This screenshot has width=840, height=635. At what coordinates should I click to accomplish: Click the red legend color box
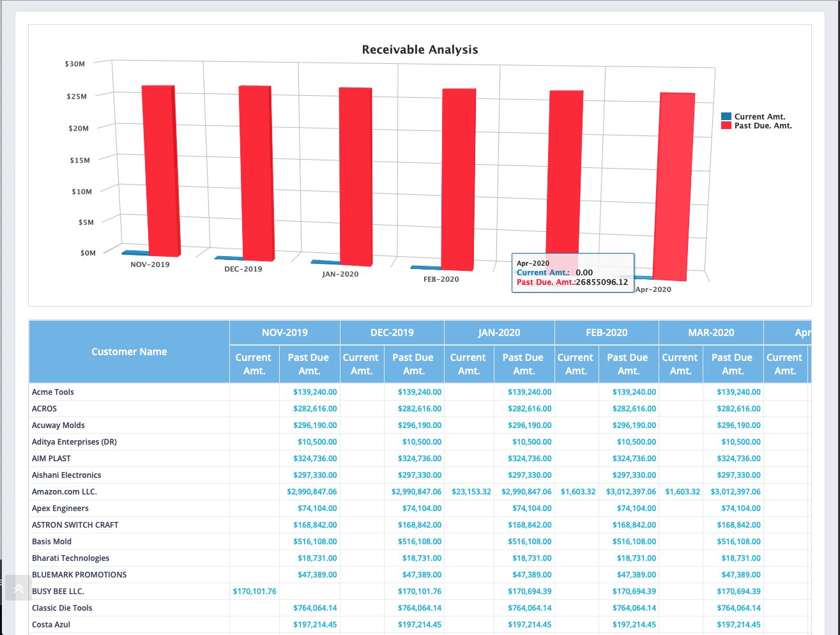(x=726, y=126)
